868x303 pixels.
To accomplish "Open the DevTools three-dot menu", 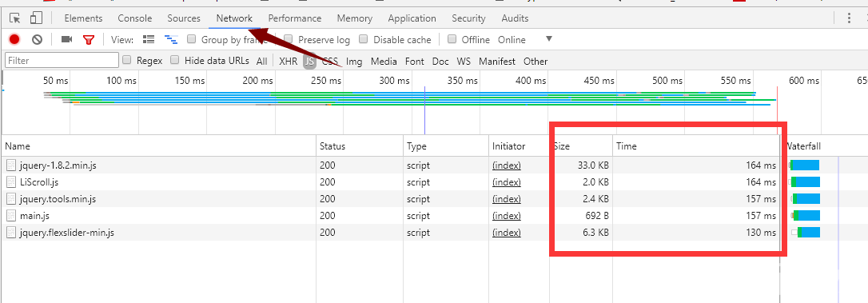I will (849, 18).
